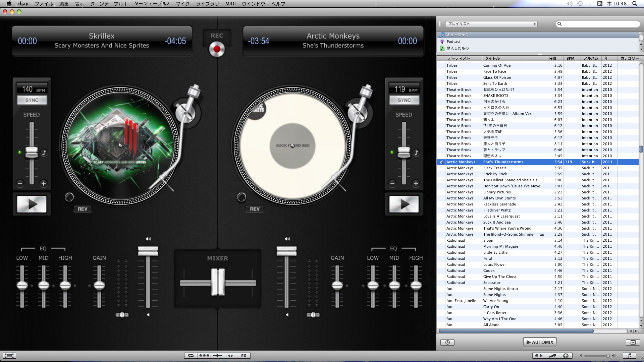
Task: Click the headphones pre-cueing icon
Action: (x=566, y=356)
